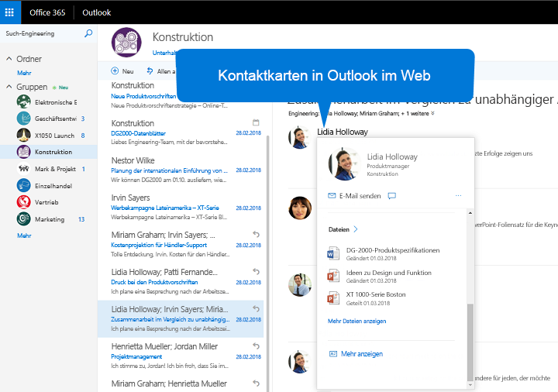Click the dark-haired woman's avatar in conversation
Image resolution: width=558 pixels, height=392 pixels.
pyautogui.click(x=300, y=208)
